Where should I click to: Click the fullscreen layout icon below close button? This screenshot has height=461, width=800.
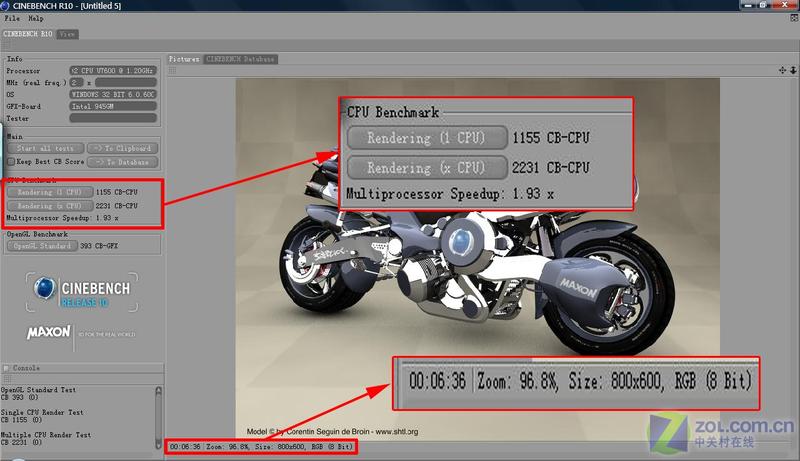click(x=794, y=18)
